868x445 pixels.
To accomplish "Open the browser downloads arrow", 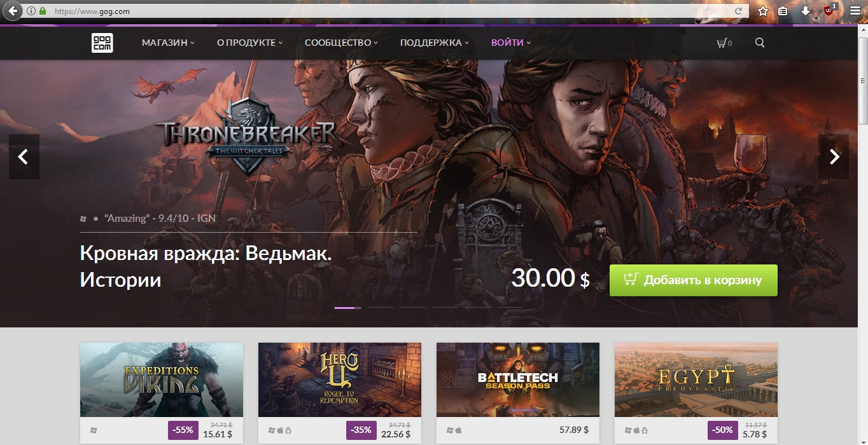I will pos(805,11).
